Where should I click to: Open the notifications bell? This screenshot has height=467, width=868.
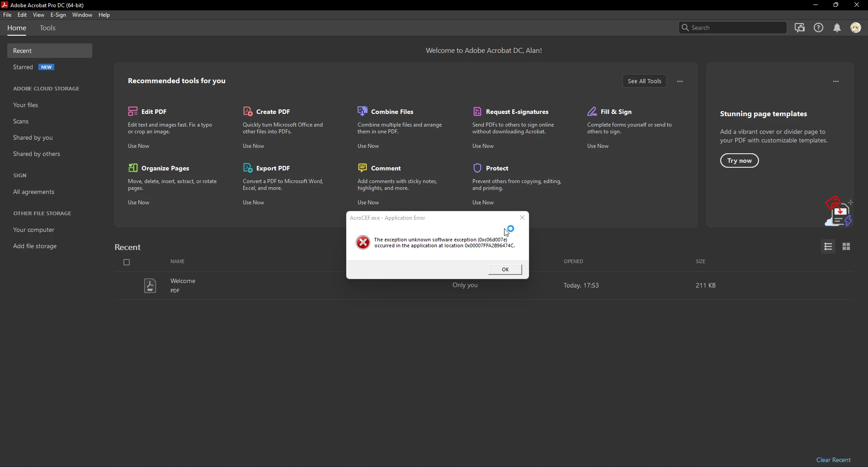click(837, 28)
